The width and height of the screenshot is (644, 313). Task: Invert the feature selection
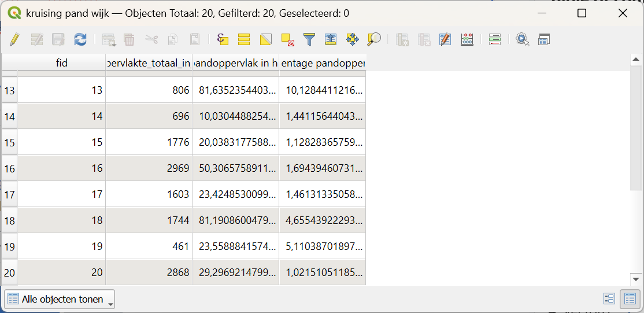coord(265,39)
